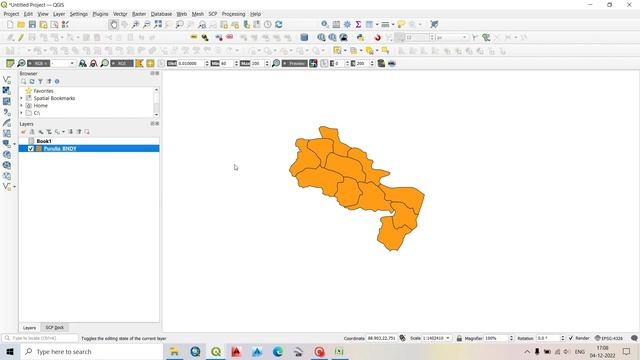Zoom to full extent with arrows icon
Viewport: 640px width, 360px height.
click(158, 24)
